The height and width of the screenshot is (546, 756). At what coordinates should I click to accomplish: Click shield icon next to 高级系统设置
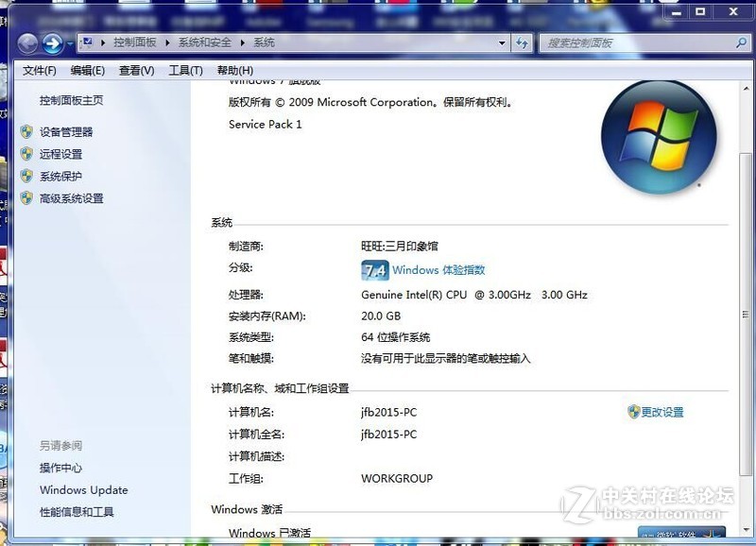[27, 198]
